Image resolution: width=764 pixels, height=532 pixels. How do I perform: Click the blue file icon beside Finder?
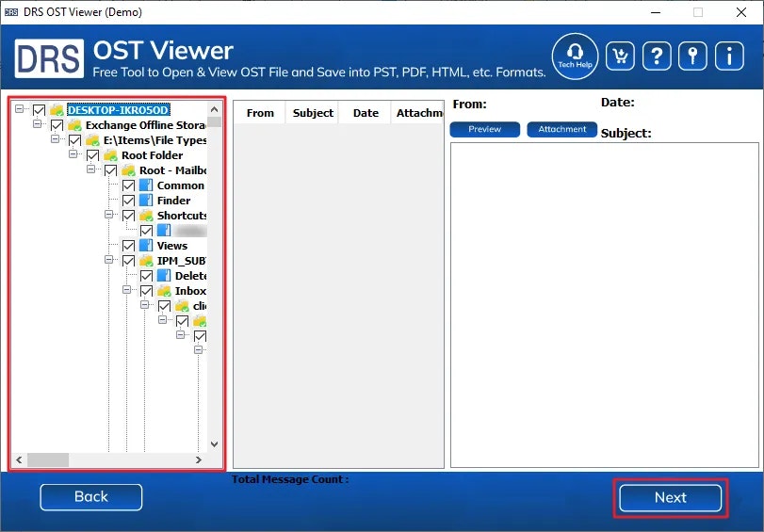[x=146, y=201]
